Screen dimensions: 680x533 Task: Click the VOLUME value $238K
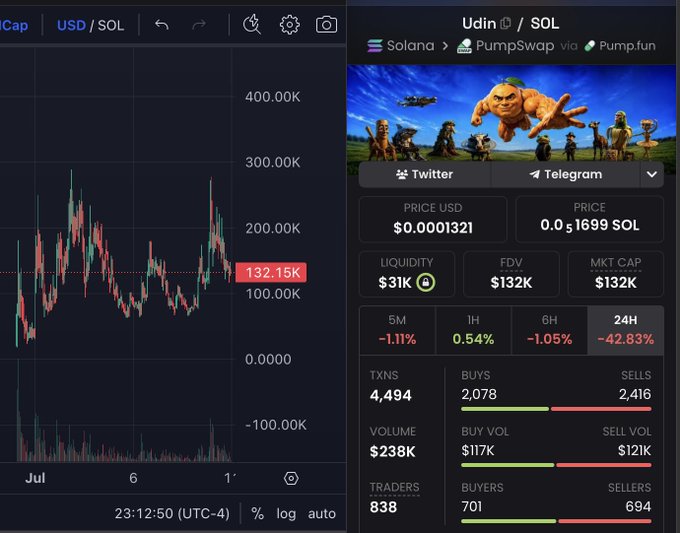click(x=392, y=451)
